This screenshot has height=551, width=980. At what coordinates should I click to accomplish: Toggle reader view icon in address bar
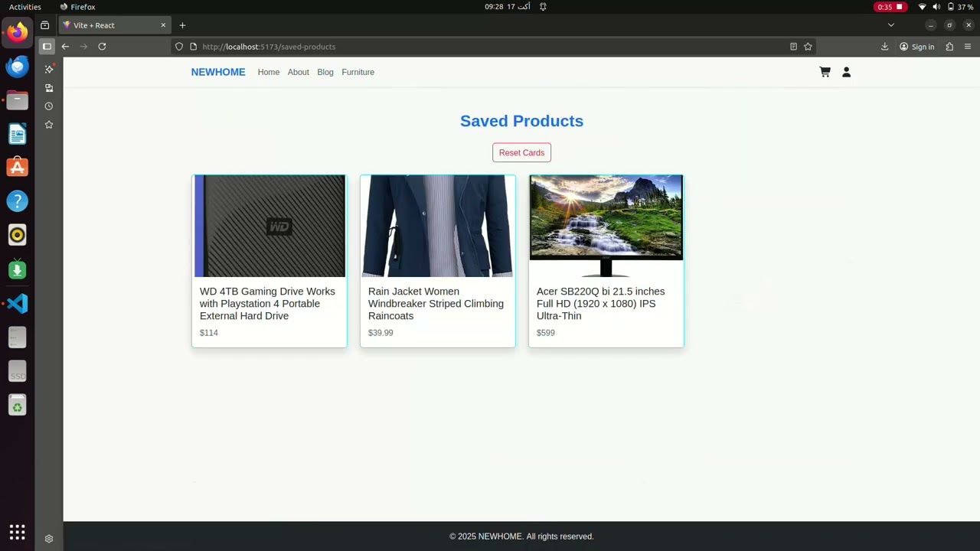pyautogui.click(x=793, y=47)
